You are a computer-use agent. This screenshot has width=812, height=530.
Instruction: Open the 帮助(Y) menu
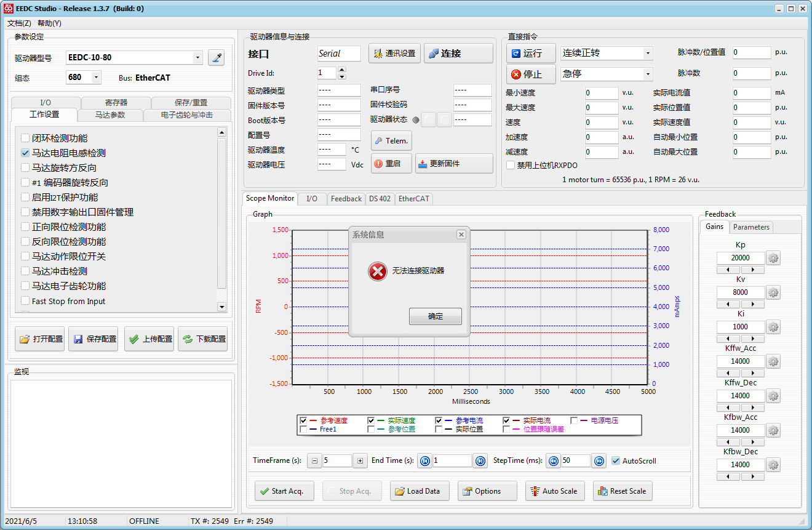(49, 23)
